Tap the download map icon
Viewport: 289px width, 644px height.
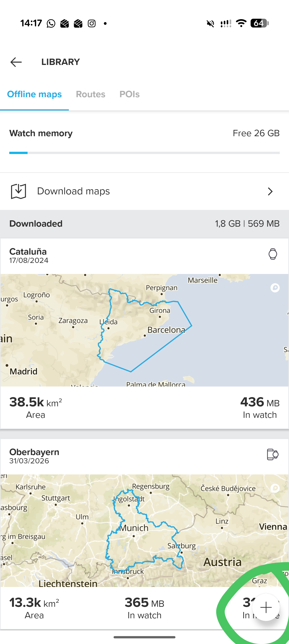click(19, 191)
